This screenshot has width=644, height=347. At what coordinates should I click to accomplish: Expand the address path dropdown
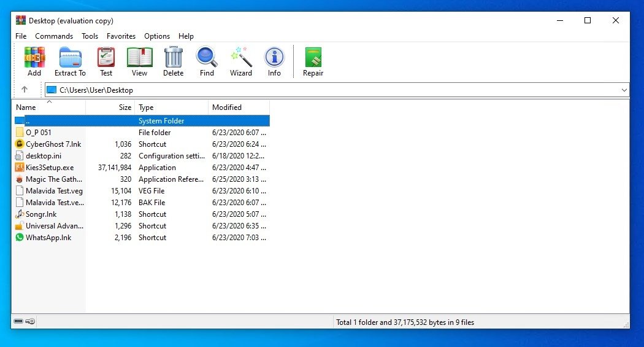(624, 90)
